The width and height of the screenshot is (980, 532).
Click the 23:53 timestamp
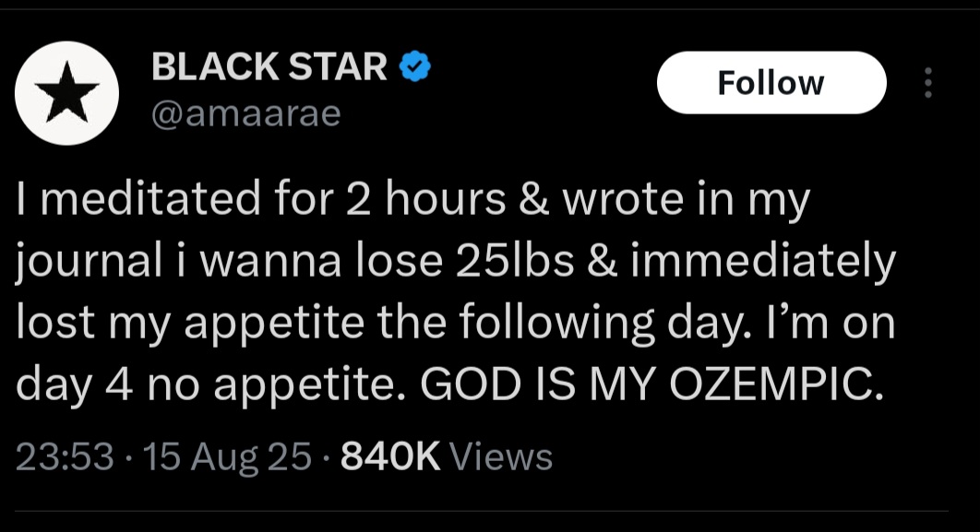tap(66, 455)
